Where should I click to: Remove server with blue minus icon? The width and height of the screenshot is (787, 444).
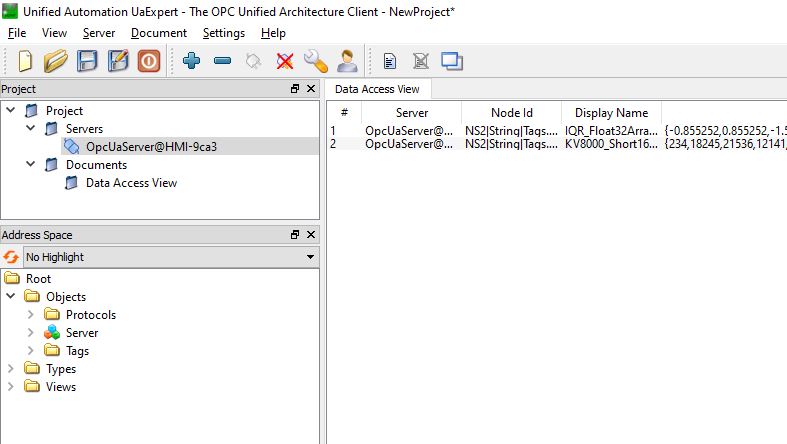coord(222,61)
